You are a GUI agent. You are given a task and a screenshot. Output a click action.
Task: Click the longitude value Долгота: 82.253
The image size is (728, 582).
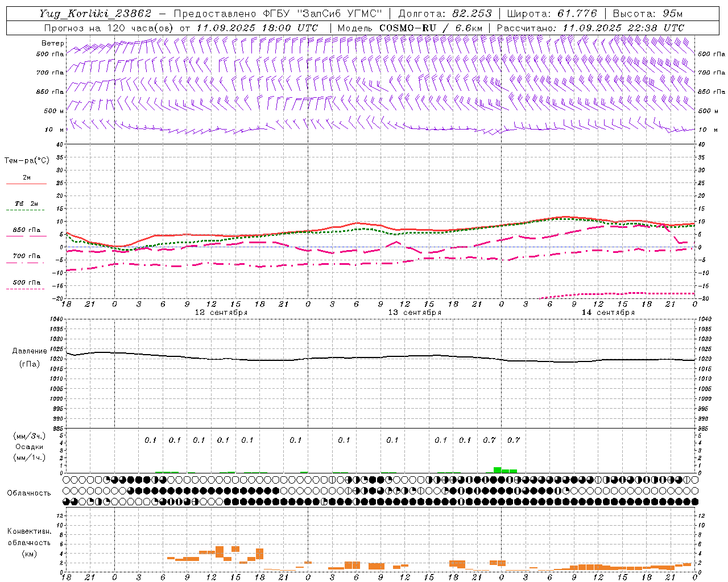444,14
